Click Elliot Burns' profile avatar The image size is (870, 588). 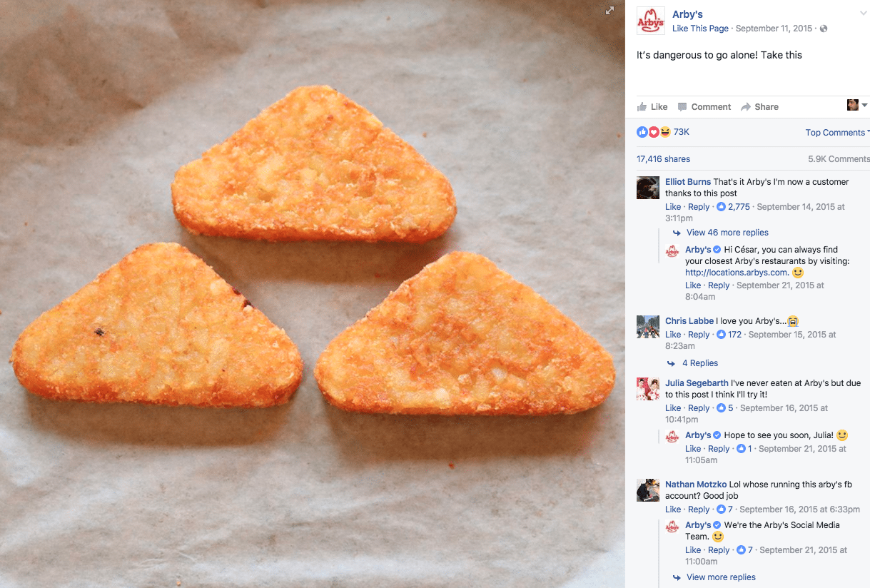point(648,188)
